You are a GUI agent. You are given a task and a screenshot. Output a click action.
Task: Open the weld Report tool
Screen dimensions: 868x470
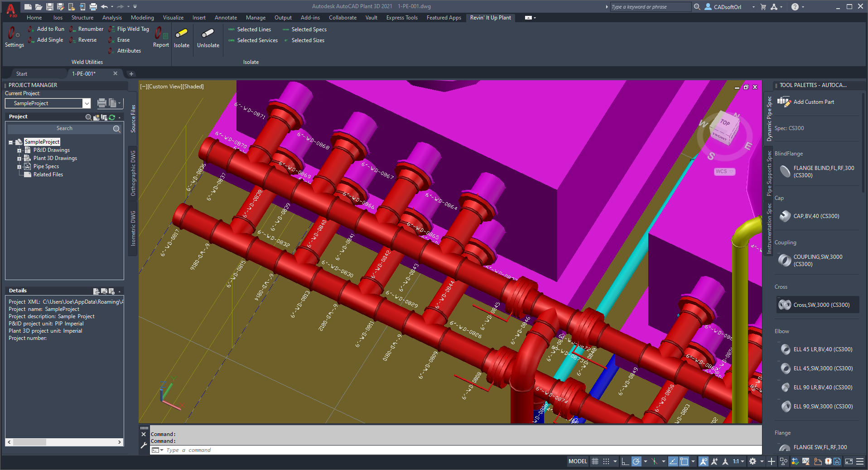(160, 34)
